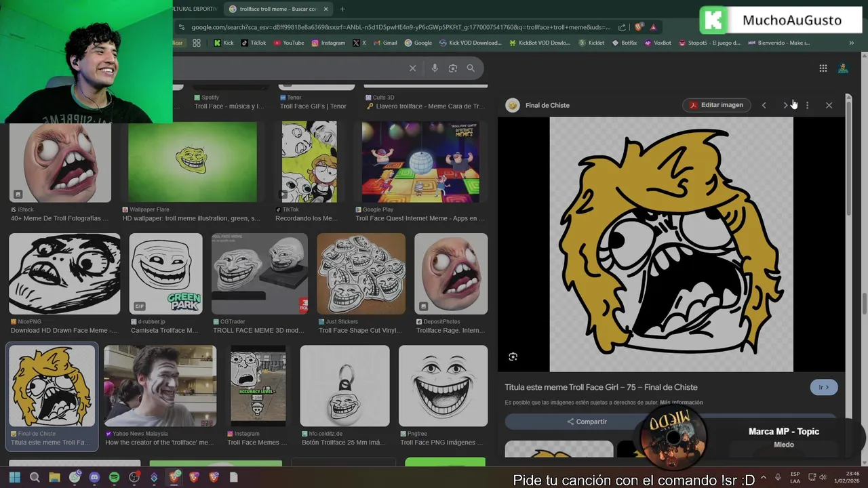The height and width of the screenshot is (488, 868).
Task: Open Kick bookmark
Action: (x=223, y=43)
